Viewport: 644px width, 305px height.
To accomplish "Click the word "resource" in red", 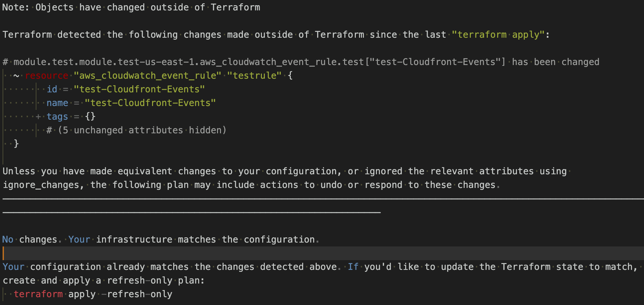I will tap(46, 75).
